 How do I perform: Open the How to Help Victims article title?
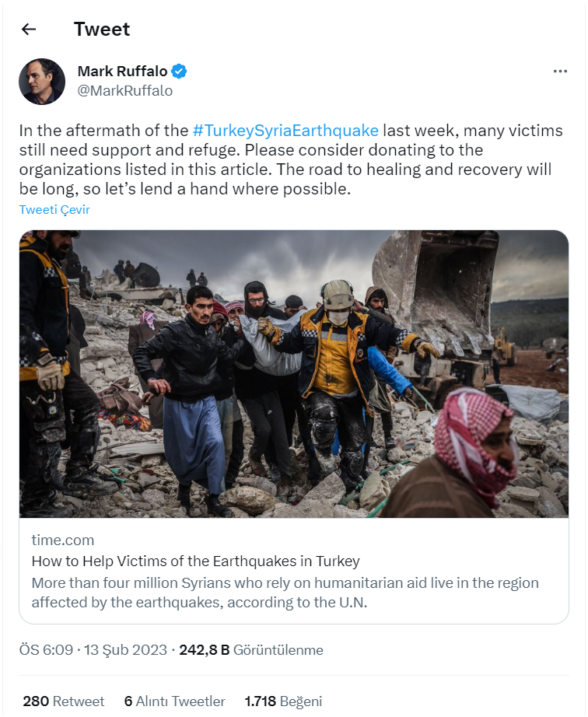point(196,561)
